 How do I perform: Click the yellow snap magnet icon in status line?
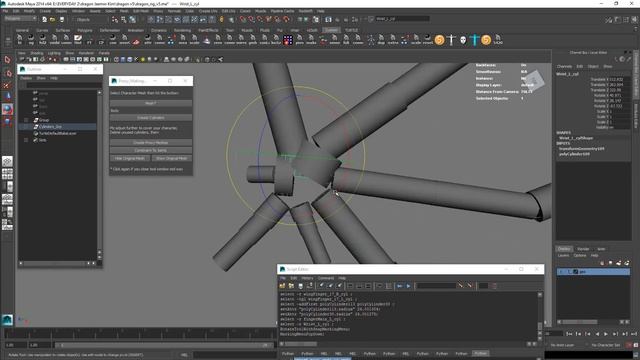coord(222,19)
